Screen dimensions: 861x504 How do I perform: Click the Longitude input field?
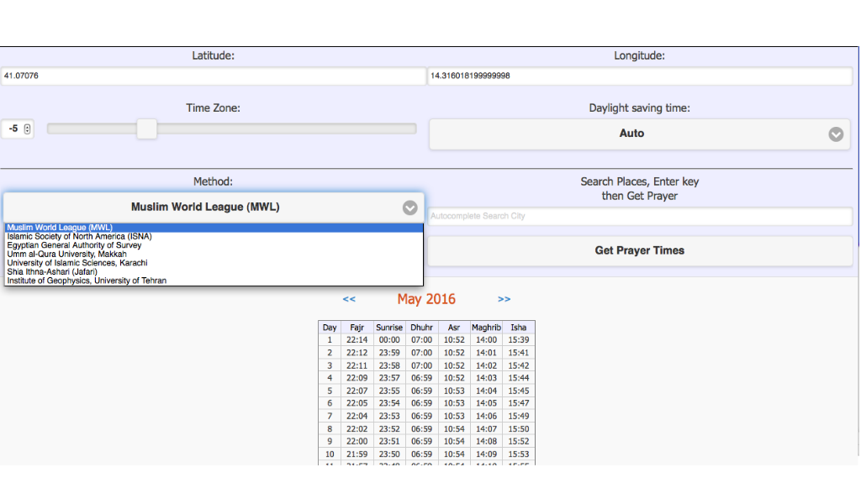[639, 76]
